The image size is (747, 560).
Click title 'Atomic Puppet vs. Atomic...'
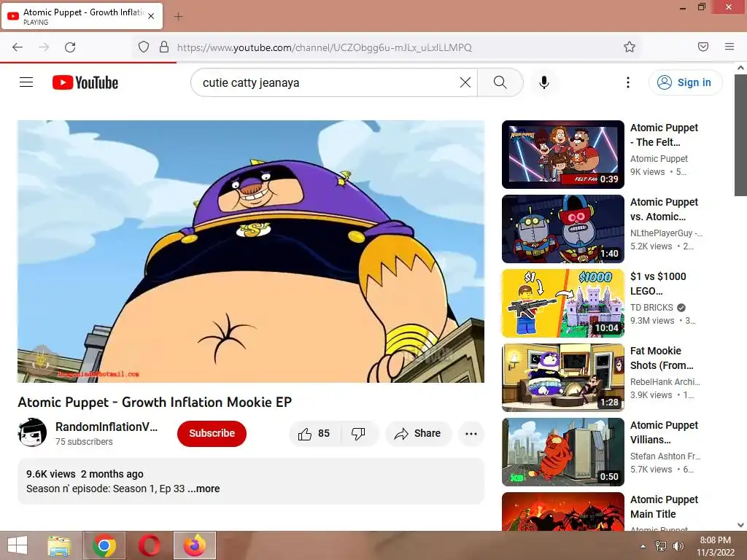click(x=664, y=209)
